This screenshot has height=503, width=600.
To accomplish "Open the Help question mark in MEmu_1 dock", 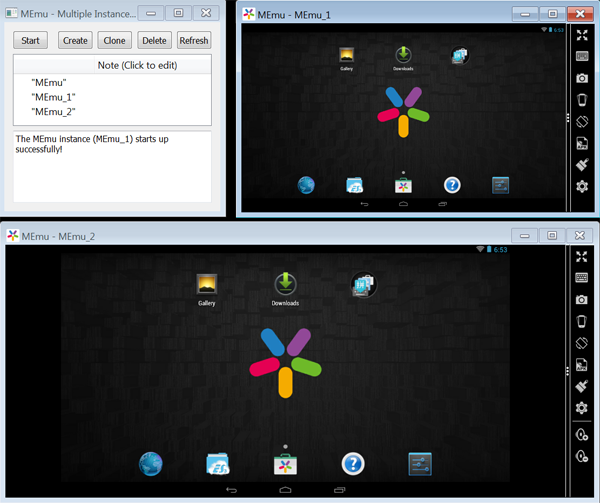I will pyautogui.click(x=452, y=186).
